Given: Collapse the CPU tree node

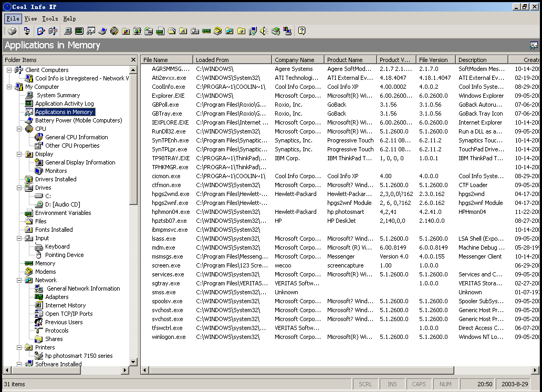Looking at the screenshot, I should coord(19,129).
